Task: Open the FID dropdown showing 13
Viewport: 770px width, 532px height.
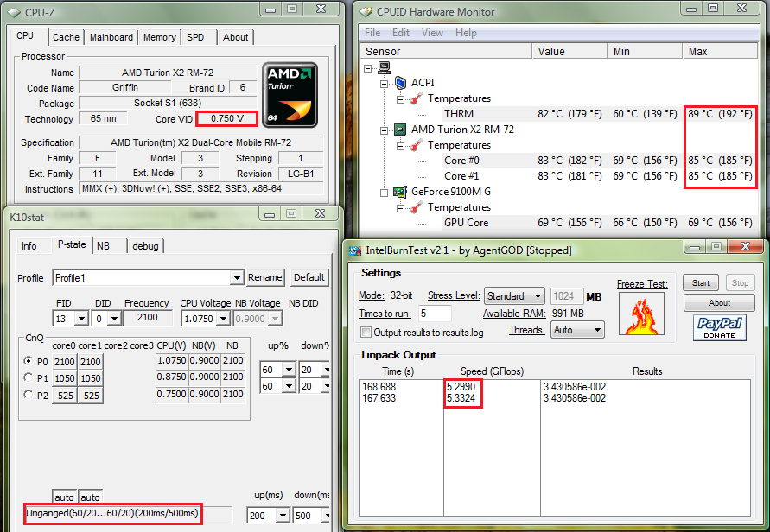Action: click(81, 319)
